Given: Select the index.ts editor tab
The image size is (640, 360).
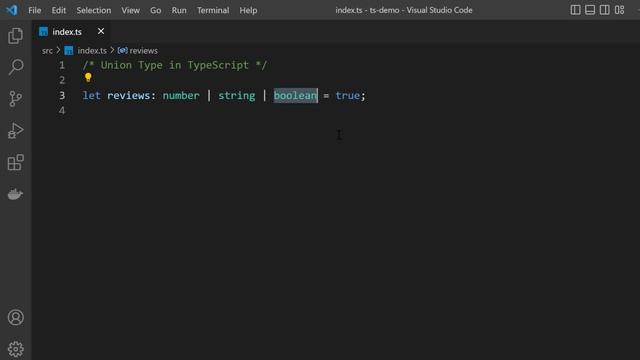Looking at the screenshot, I should [72, 31].
